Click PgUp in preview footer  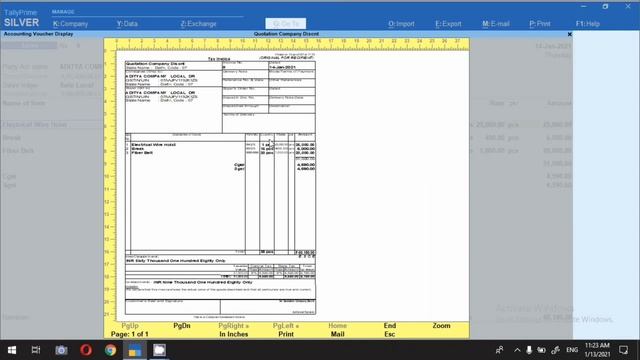(x=130, y=326)
